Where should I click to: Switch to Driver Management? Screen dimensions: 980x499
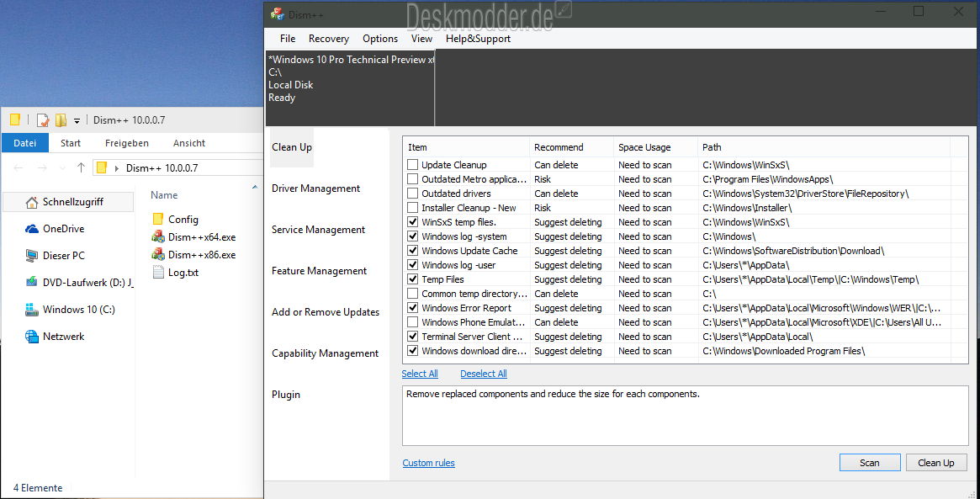[x=316, y=188]
